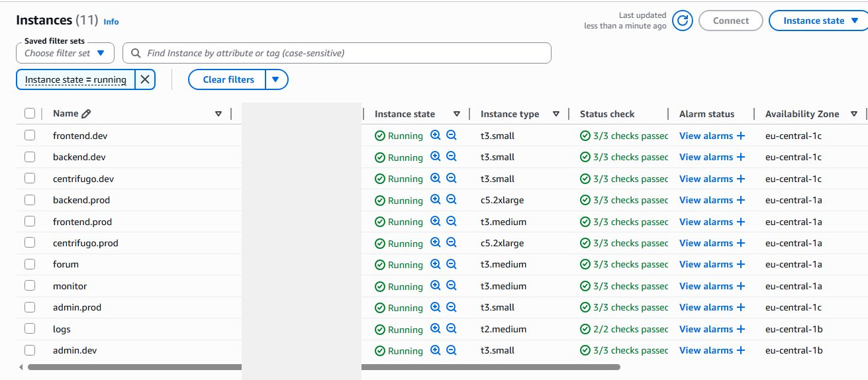Click the scrollbar left arrow

tap(21, 366)
